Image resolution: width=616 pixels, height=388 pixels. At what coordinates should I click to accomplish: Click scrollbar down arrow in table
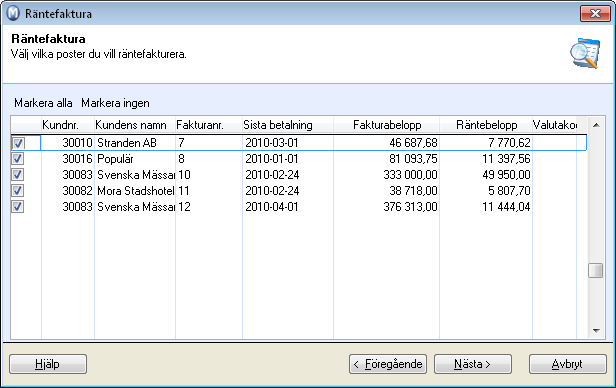(x=596, y=331)
